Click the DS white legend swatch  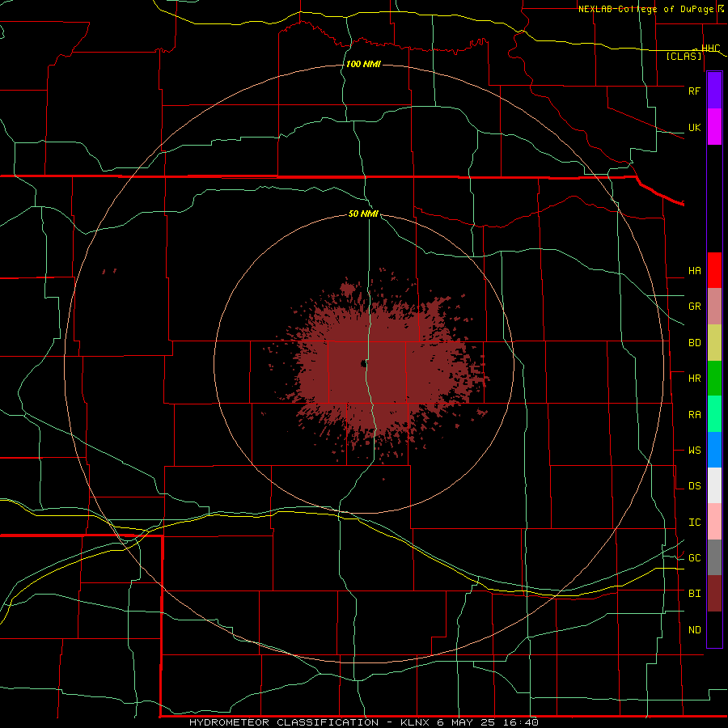(714, 485)
